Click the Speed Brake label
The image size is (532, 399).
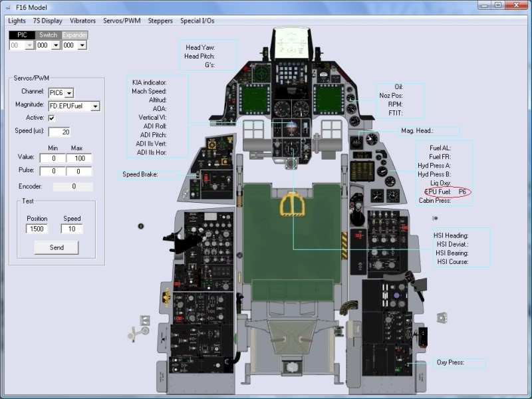click(140, 174)
